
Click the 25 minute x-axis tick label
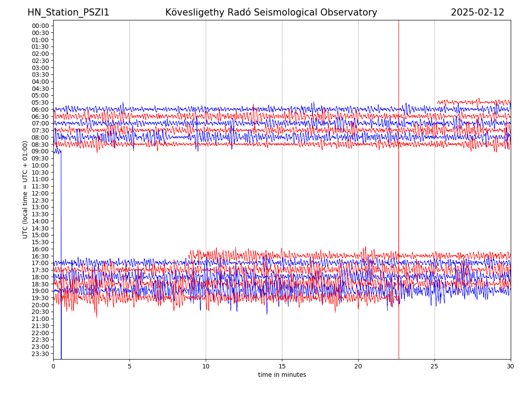[x=434, y=367]
